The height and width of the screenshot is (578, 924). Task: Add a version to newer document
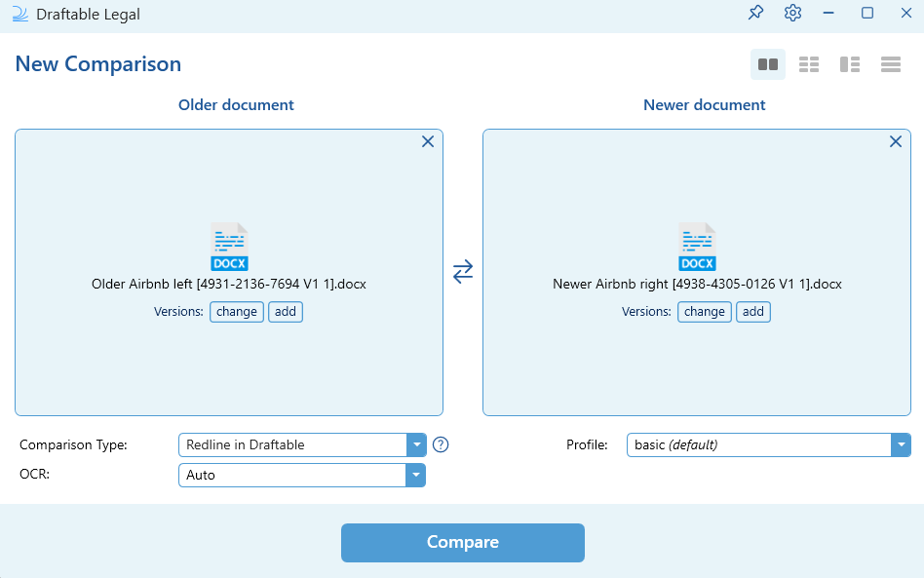coord(753,312)
